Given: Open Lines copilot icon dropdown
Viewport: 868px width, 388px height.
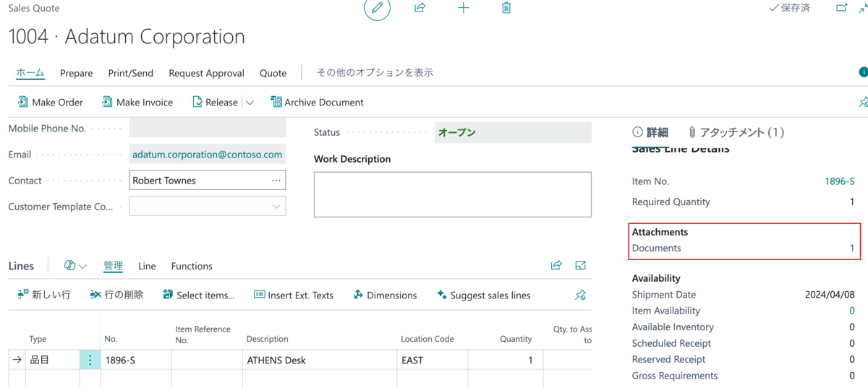Looking at the screenshot, I should 75,266.
